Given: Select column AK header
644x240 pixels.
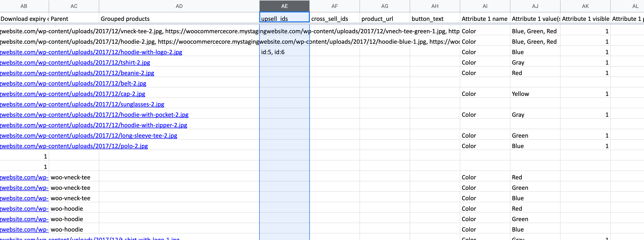Looking at the screenshot, I should click(585, 6).
